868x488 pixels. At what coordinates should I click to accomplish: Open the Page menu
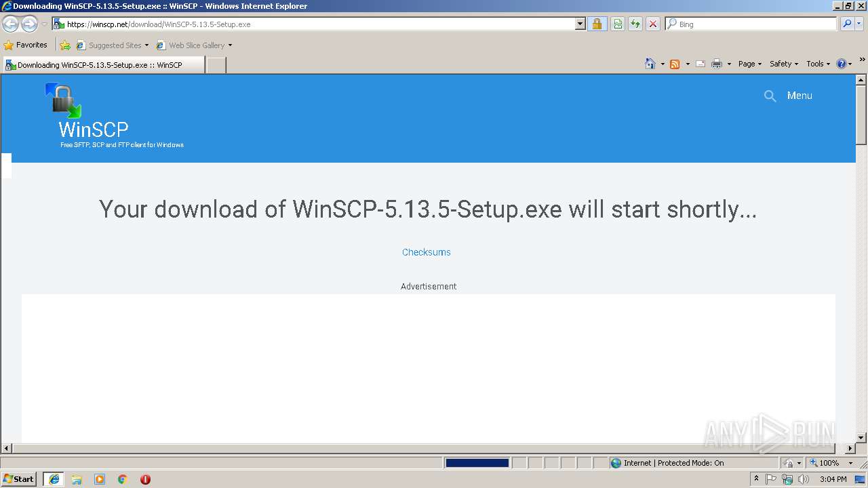(x=750, y=64)
